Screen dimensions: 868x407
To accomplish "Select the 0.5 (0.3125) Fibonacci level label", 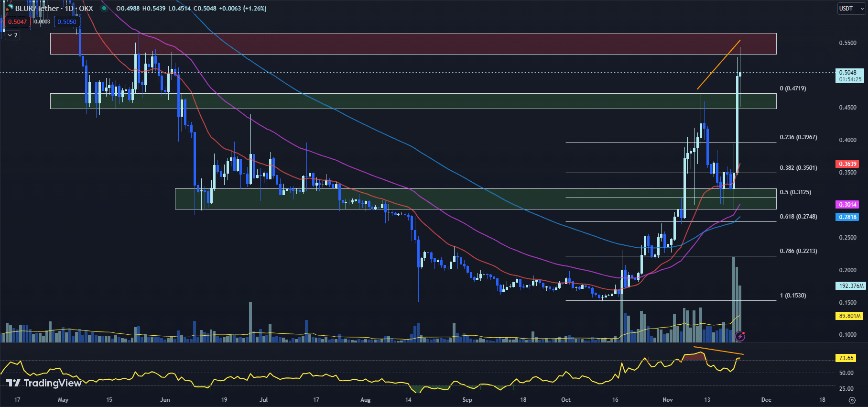I will tap(795, 192).
